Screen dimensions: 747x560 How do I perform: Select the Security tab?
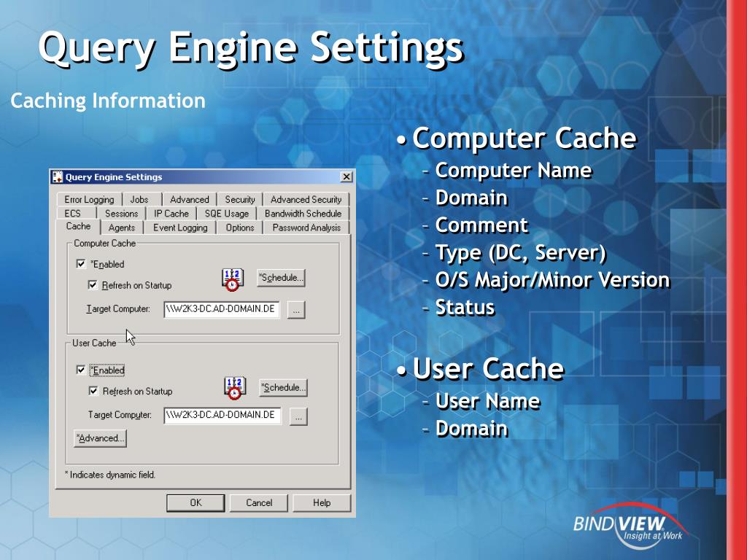coord(239,200)
